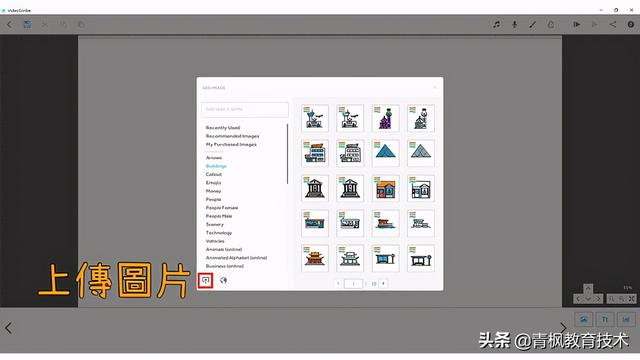Click the share publish icon
The width and height of the screenshot is (640, 360).
click(613, 24)
